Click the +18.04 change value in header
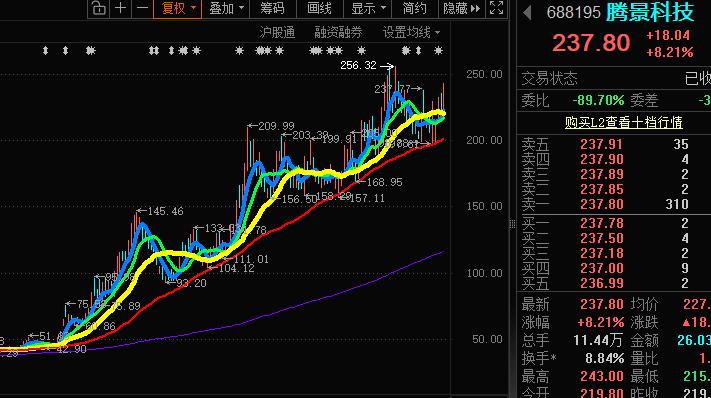 [667, 35]
